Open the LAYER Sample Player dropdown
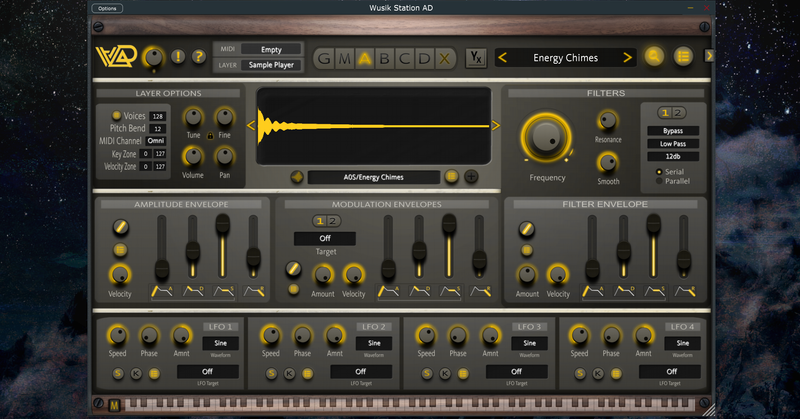 [271, 65]
